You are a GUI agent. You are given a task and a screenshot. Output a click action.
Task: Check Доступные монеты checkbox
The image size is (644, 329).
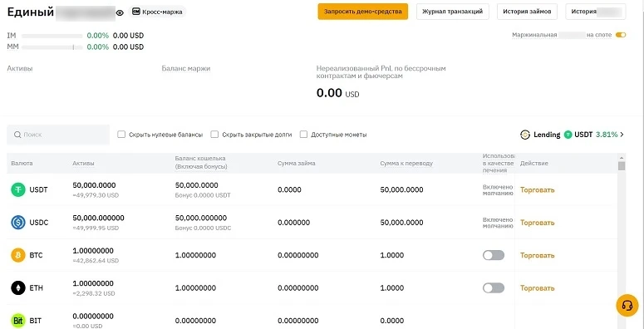[x=303, y=135]
